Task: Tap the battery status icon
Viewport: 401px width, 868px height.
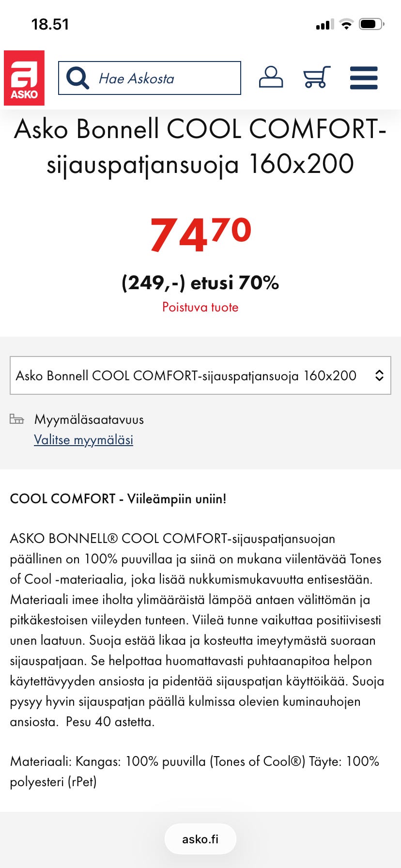Action: [371, 24]
